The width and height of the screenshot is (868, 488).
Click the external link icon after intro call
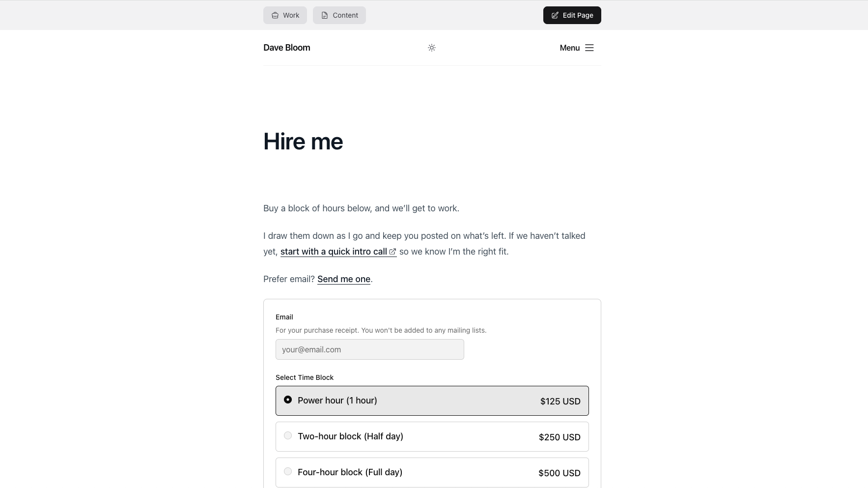click(392, 252)
